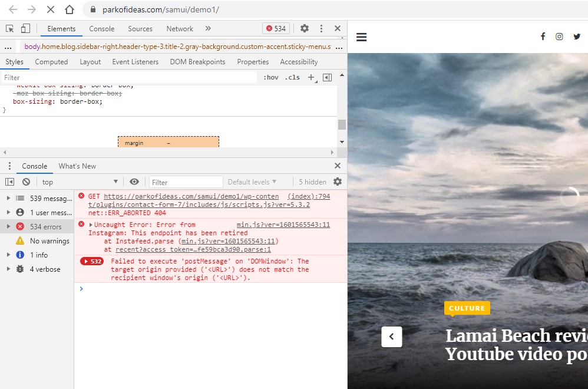Open DevTools settings gear icon
The height and width of the screenshot is (389, 588).
tap(305, 28)
